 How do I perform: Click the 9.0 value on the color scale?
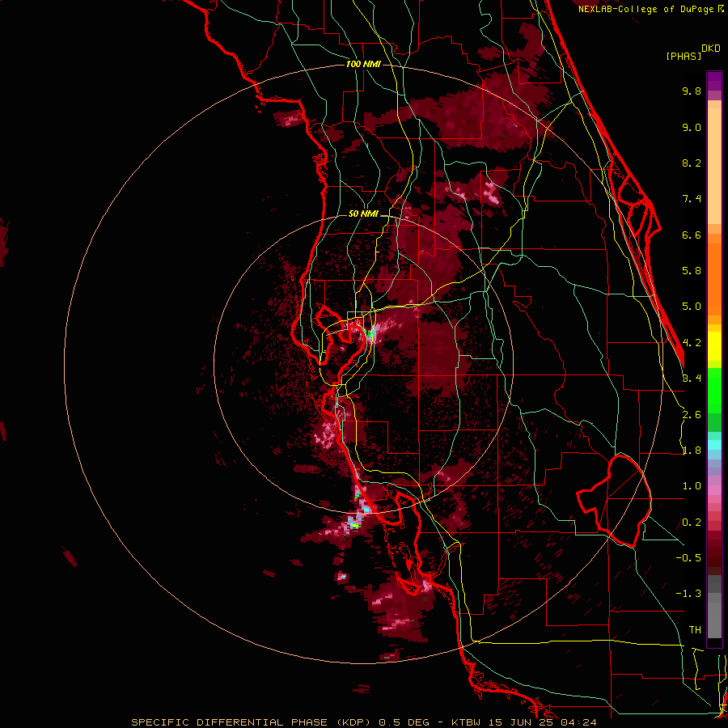[692, 127]
